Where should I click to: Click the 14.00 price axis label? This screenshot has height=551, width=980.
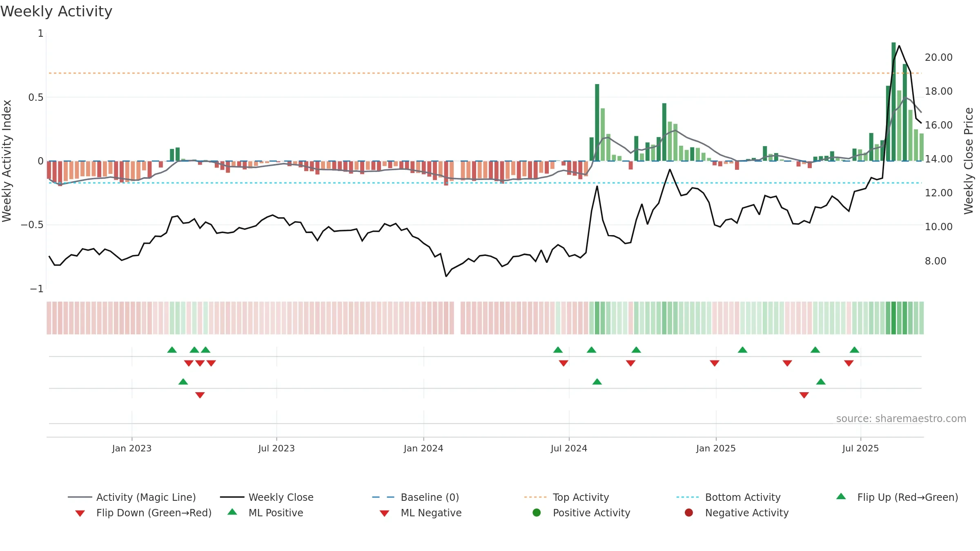pyautogui.click(x=939, y=159)
